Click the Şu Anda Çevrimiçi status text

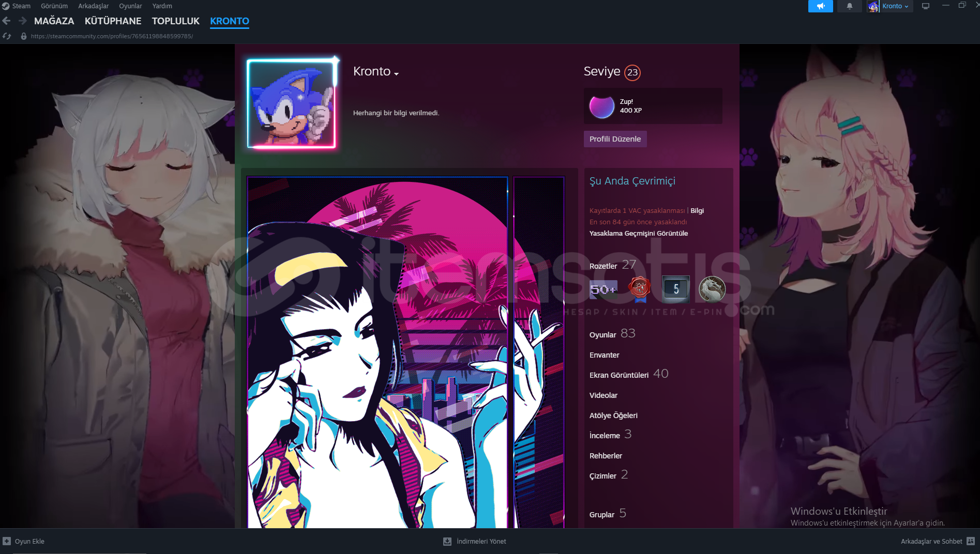[632, 181]
